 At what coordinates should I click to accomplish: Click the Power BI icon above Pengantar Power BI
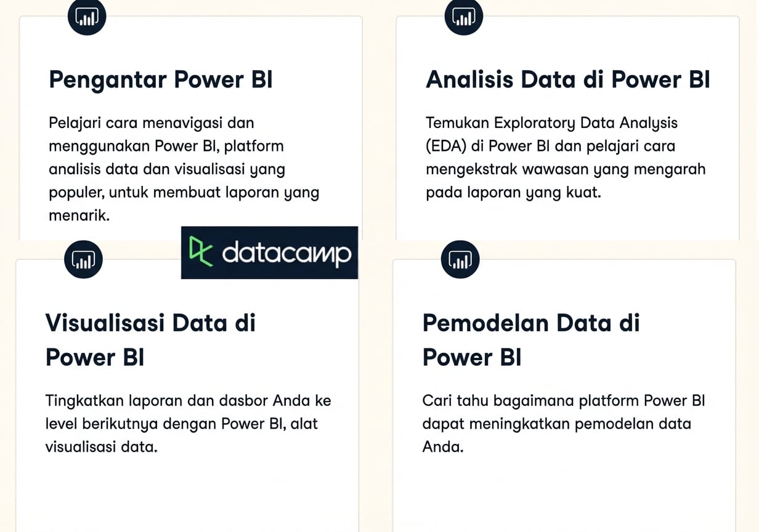(x=87, y=17)
